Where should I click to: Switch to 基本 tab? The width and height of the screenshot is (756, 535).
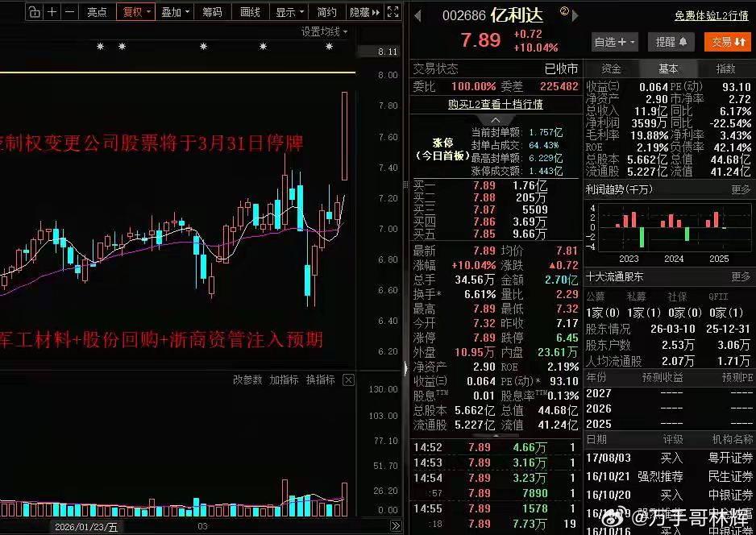point(668,69)
